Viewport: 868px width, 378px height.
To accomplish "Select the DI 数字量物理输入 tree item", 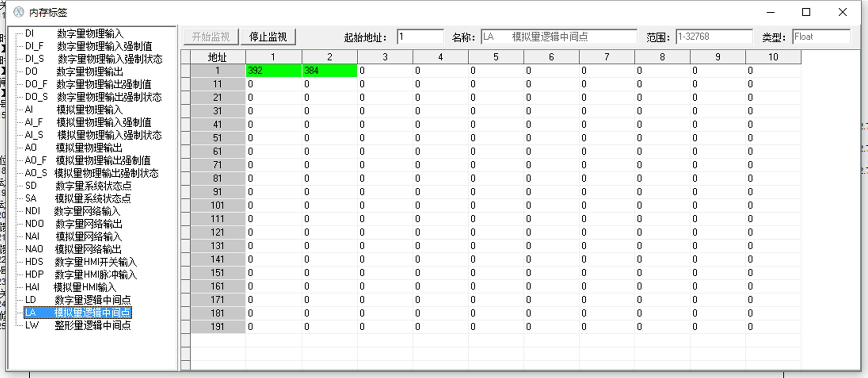I will pyautogui.click(x=74, y=33).
